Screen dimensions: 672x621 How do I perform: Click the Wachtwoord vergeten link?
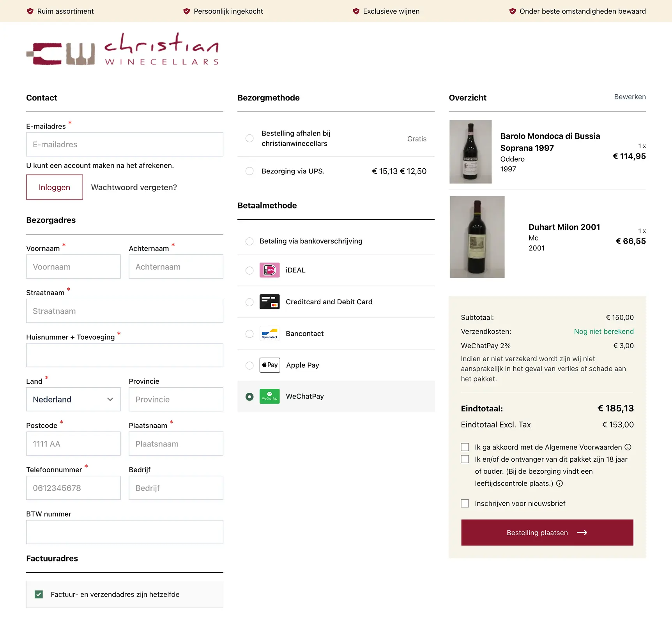tap(134, 187)
